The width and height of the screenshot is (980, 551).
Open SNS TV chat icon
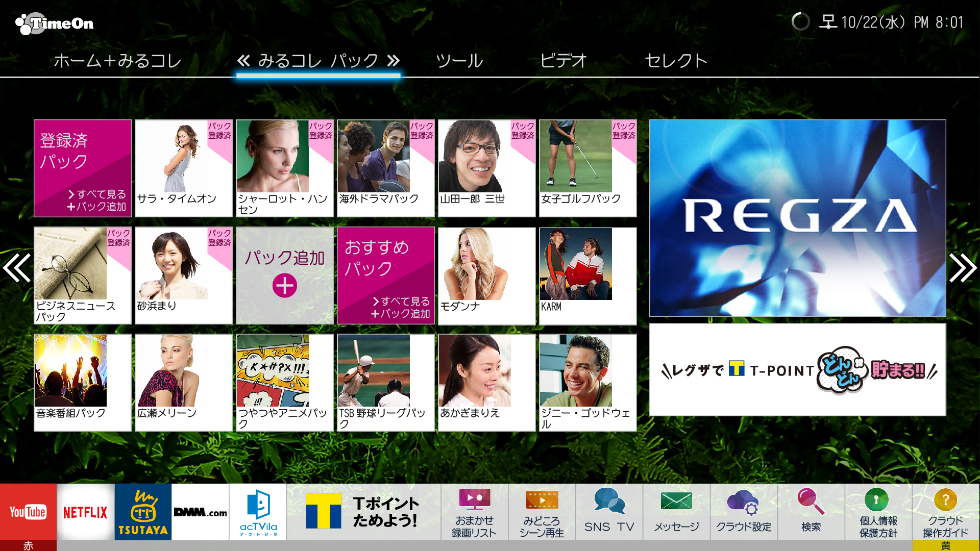click(x=609, y=512)
